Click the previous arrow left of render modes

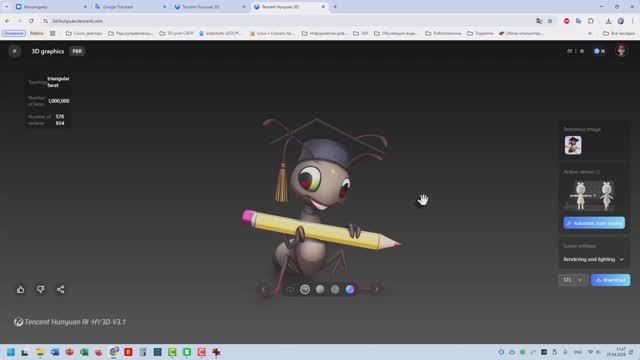pyautogui.click(x=263, y=289)
